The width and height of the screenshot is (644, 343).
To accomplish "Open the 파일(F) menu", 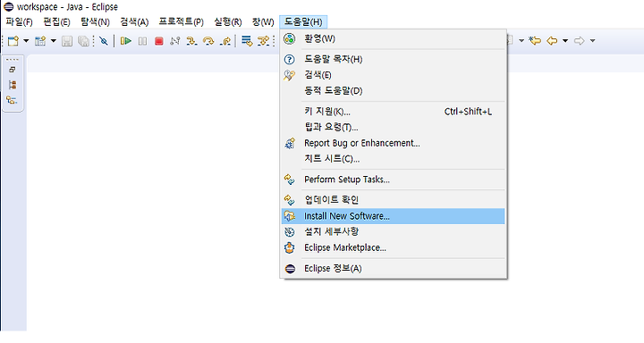I will (x=20, y=21).
